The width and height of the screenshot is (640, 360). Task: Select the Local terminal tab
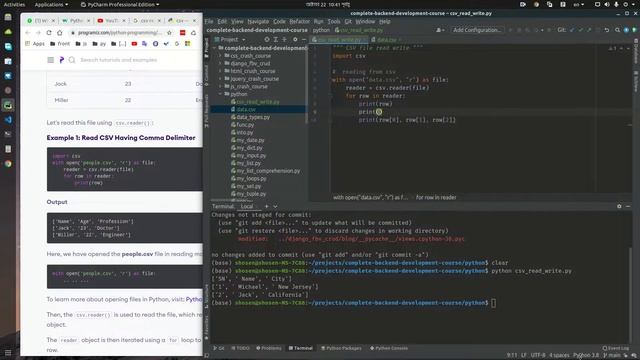coord(247,207)
